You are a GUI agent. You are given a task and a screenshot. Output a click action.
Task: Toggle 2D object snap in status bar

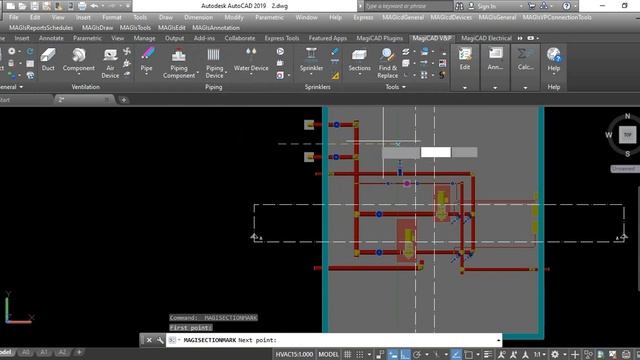(x=469, y=354)
